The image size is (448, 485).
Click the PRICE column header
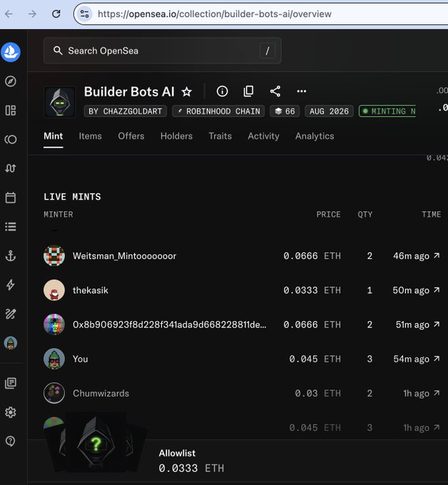pyautogui.click(x=328, y=215)
